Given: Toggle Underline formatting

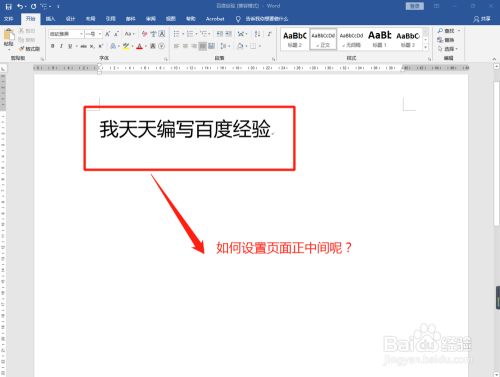Looking at the screenshot, I should point(70,46).
